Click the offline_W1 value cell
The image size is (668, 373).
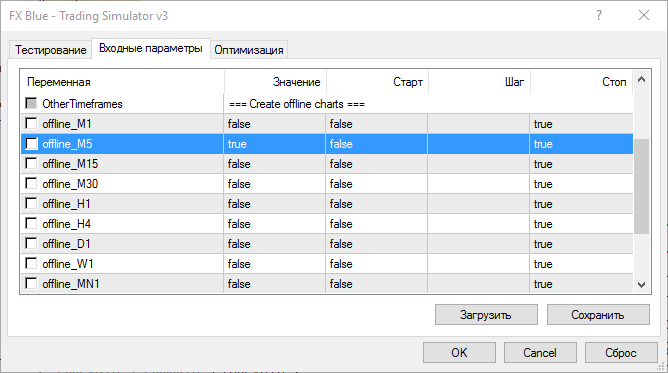tap(274, 264)
